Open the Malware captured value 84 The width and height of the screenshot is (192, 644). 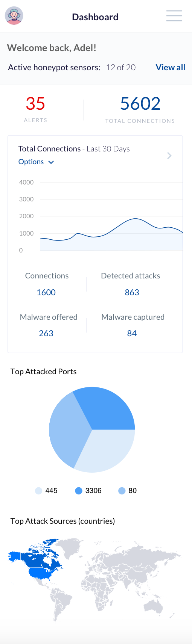(x=132, y=333)
